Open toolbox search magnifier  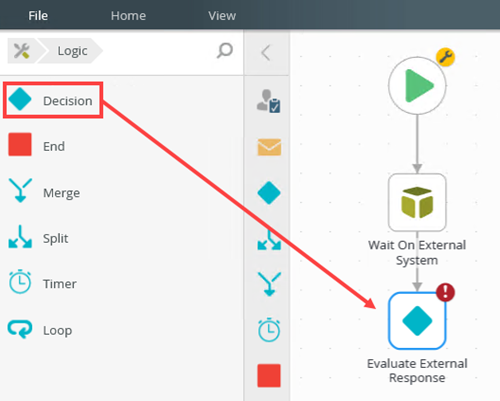pyautogui.click(x=225, y=51)
